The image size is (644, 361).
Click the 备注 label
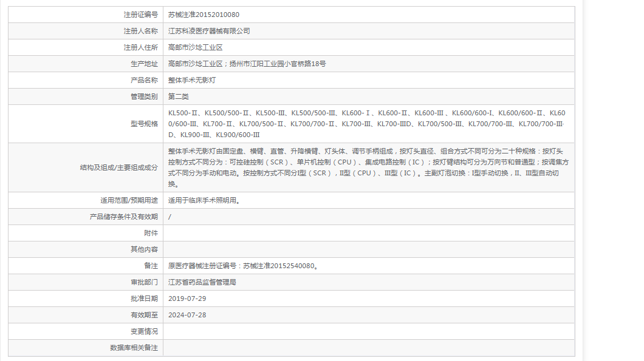pyautogui.click(x=151, y=266)
